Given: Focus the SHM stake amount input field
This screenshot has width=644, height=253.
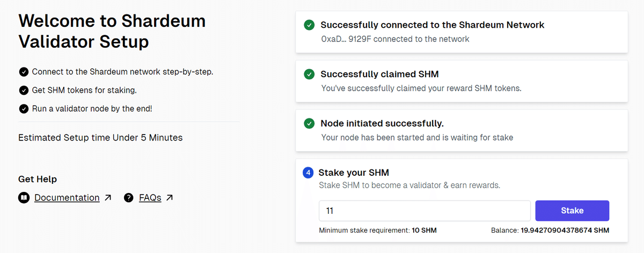Looking at the screenshot, I should click(x=425, y=211).
